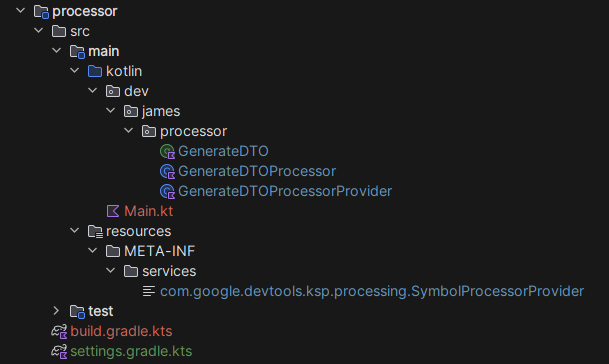Click the GenerateDTOProcessor Kotlin class icon

pyautogui.click(x=167, y=171)
